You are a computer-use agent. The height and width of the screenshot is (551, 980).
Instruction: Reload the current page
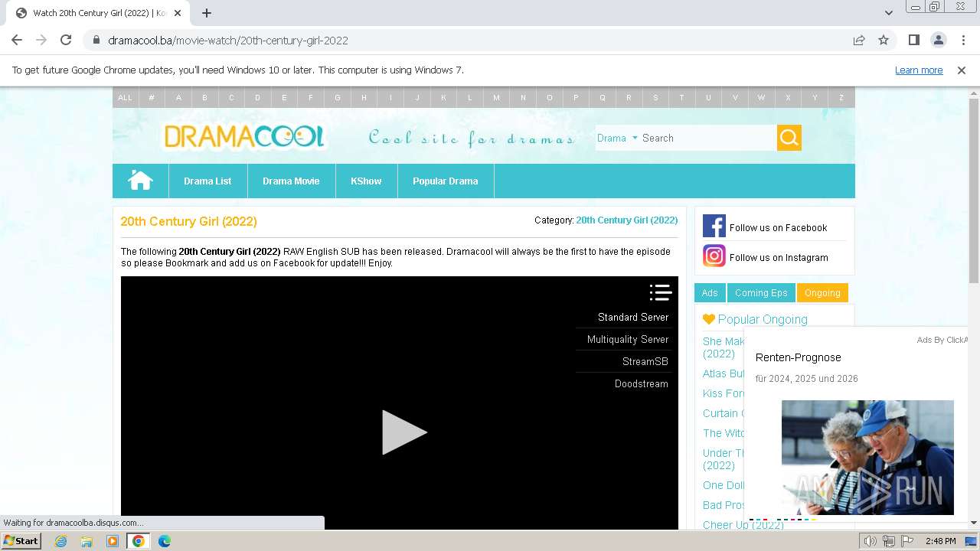coord(66,40)
